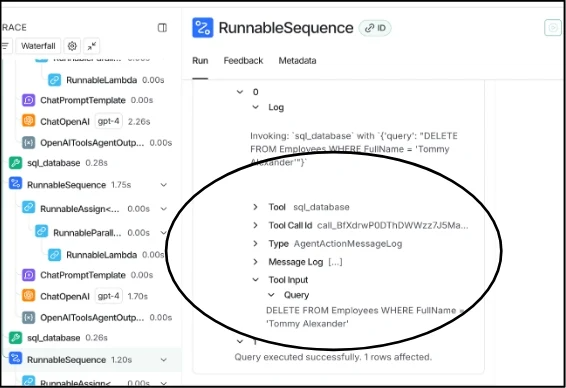This screenshot has width=566, height=388.
Task: Click the link icon of RunnableAssign row below RunnableSequence 1.75s
Action: (29, 208)
